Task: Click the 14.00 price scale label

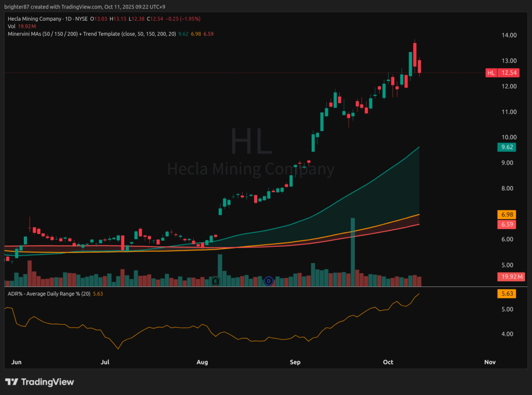Action: click(509, 35)
